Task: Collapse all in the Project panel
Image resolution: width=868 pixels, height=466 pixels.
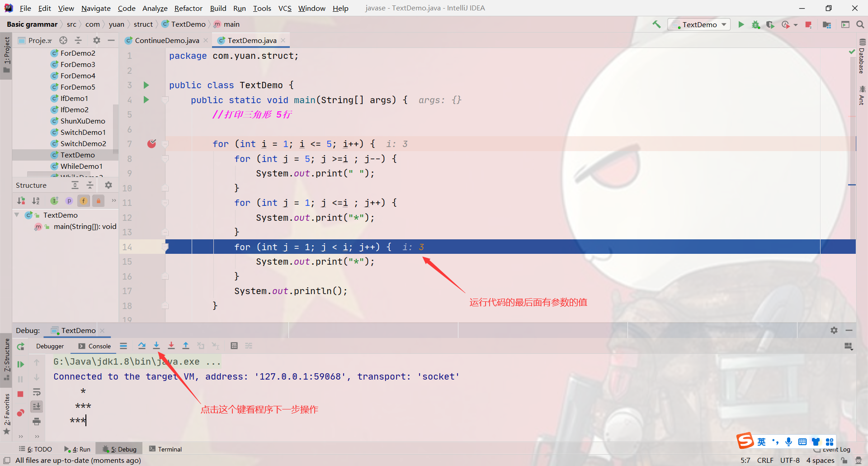Action: tap(78, 40)
